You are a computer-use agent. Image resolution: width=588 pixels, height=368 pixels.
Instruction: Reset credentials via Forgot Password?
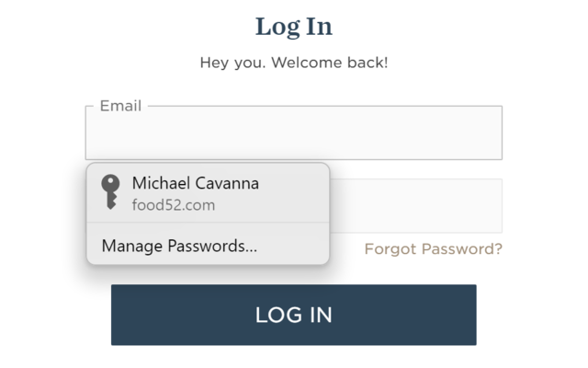click(433, 249)
